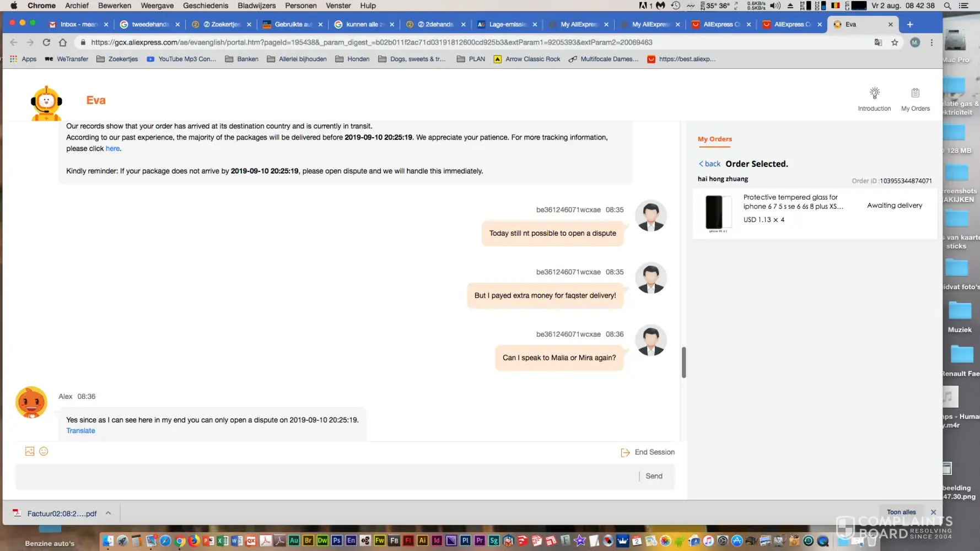This screenshot has width=980, height=551.
Task: Click the browser reload button
Action: [x=46, y=42]
